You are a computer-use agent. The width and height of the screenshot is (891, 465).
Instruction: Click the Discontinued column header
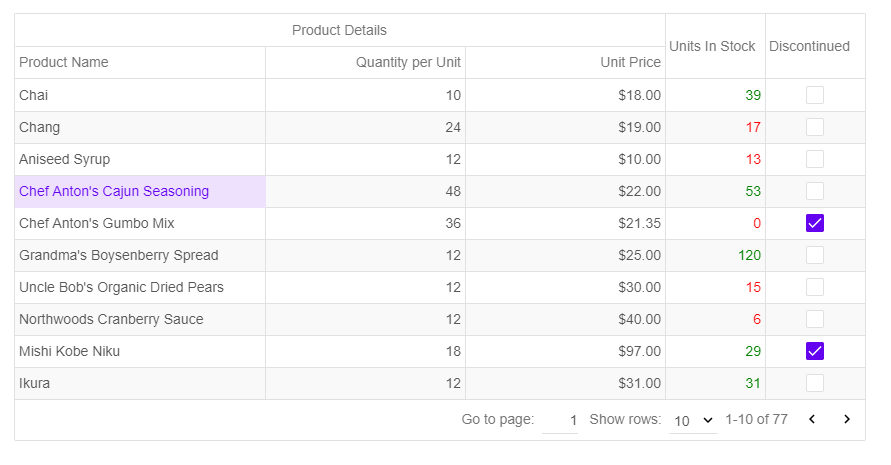point(809,46)
